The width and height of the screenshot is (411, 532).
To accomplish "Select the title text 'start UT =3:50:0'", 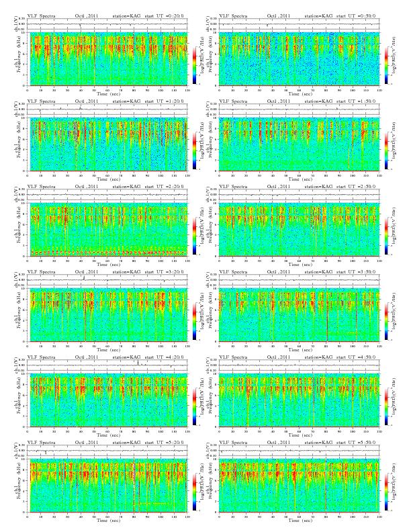I will tap(356, 272).
